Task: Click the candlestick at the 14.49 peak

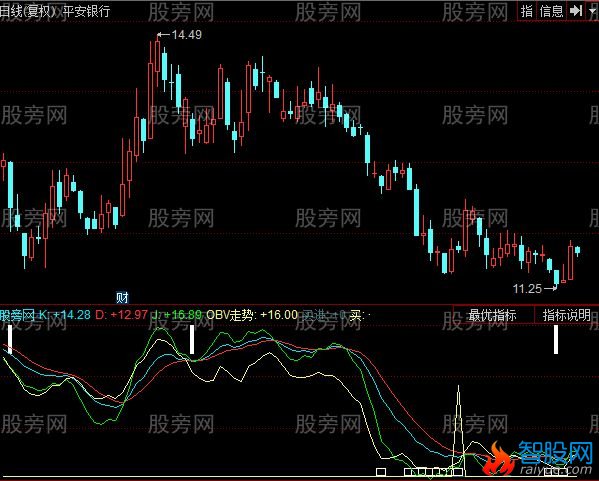Action: click(x=157, y=57)
